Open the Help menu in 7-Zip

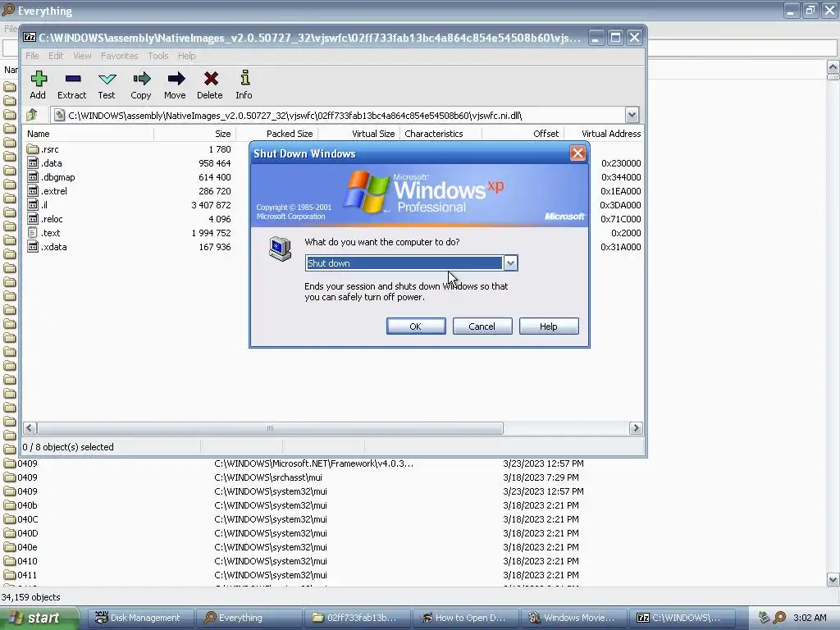point(186,56)
